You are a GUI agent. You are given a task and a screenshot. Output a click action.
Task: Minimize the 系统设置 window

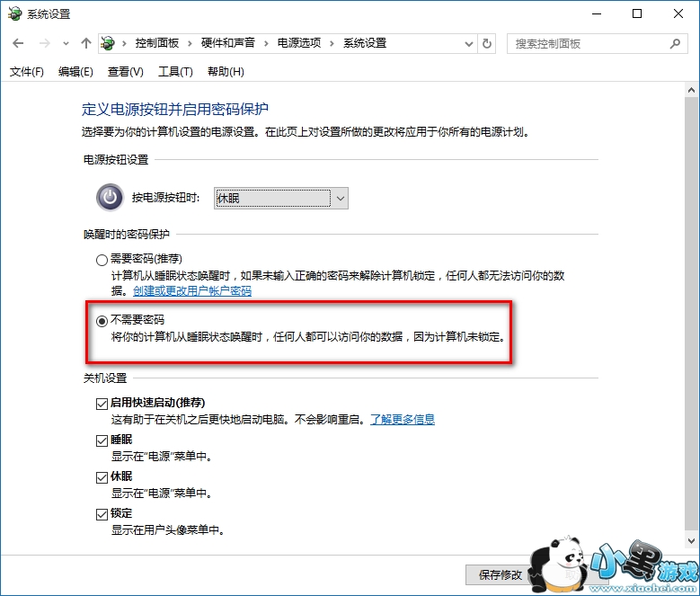point(597,13)
